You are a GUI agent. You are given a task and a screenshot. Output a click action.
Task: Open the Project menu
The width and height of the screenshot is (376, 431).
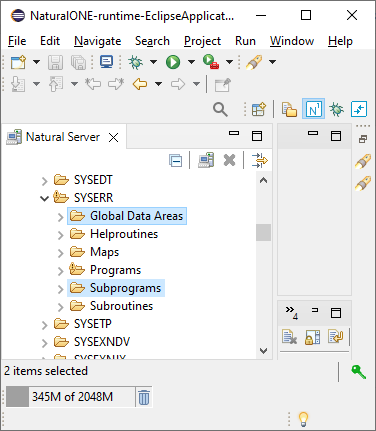tap(202, 41)
